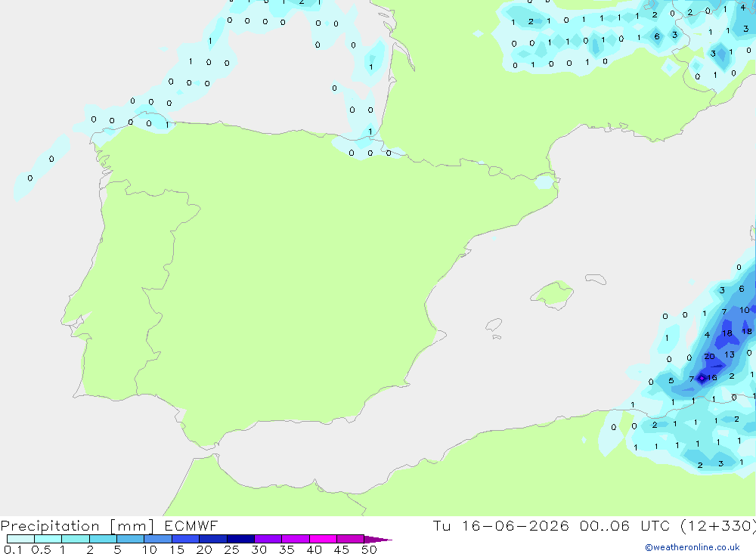This screenshot has height=554, width=756.
Task: Click the above-50 arrow tip of the legend
Action: click(378, 540)
